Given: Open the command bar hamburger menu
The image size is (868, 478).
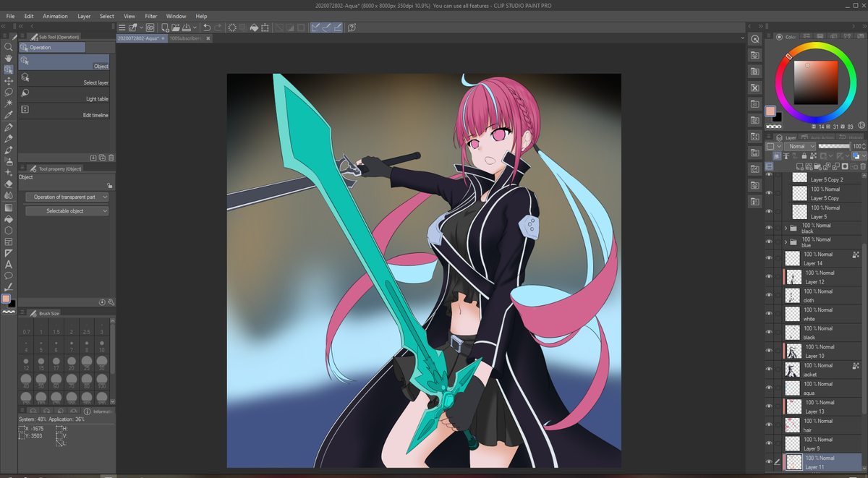Looking at the screenshot, I should tap(122, 27).
